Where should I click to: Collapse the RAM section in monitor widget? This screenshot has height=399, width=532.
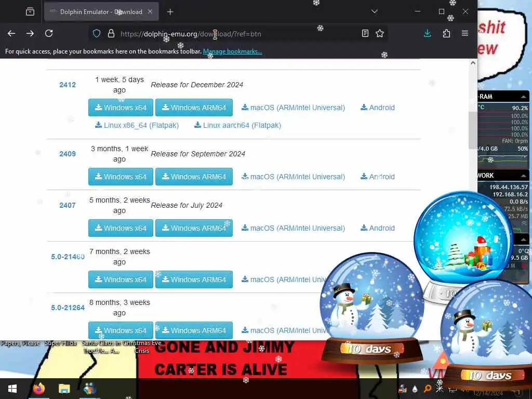click(x=524, y=97)
